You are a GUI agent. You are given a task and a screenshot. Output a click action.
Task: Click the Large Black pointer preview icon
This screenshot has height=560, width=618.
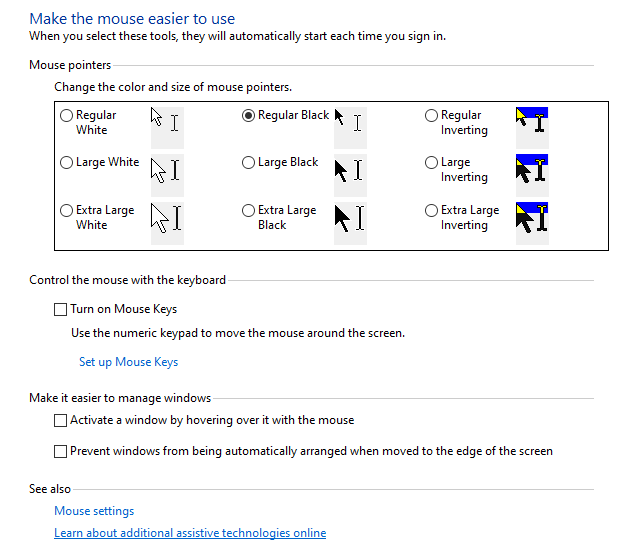350,169
